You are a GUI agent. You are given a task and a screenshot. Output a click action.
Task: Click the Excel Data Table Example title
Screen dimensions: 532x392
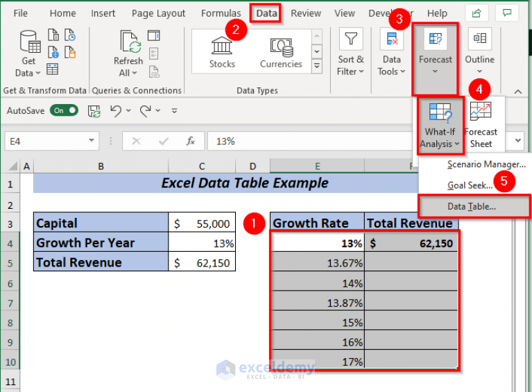tap(245, 183)
